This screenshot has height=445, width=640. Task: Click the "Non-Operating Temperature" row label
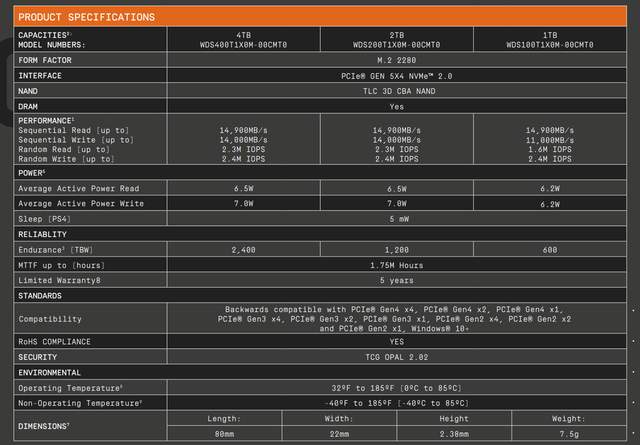[80, 403]
